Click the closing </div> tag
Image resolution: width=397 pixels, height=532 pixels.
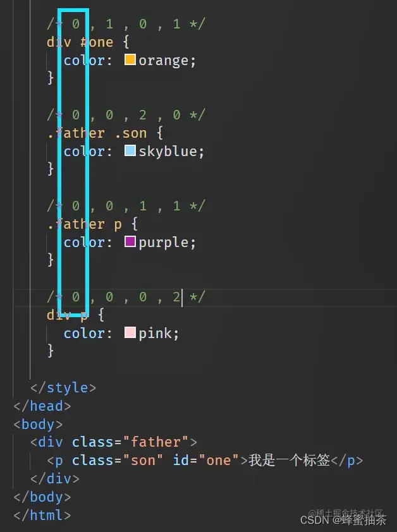pos(54,478)
